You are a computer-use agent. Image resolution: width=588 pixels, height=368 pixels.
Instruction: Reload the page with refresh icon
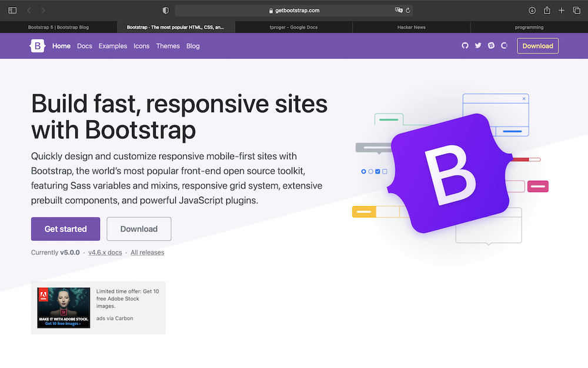pos(408,11)
